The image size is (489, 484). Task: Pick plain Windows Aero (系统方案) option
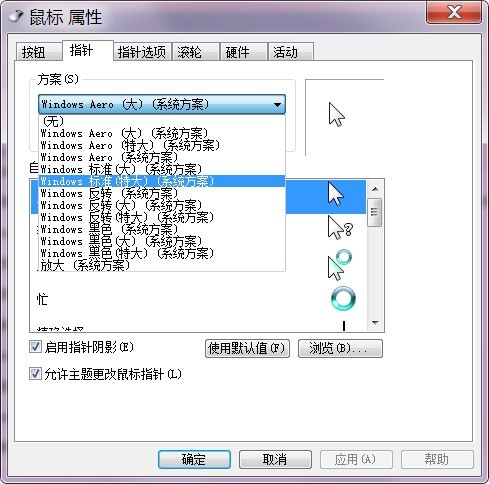[x=162, y=157]
